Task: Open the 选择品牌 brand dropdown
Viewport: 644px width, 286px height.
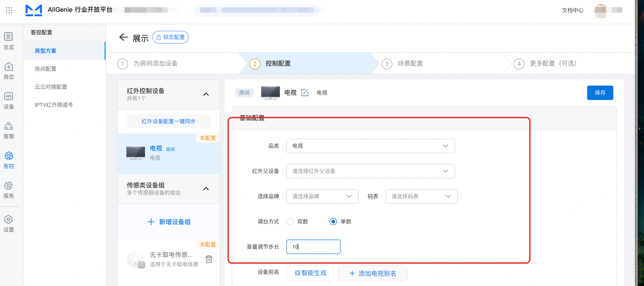Action: tap(322, 196)
